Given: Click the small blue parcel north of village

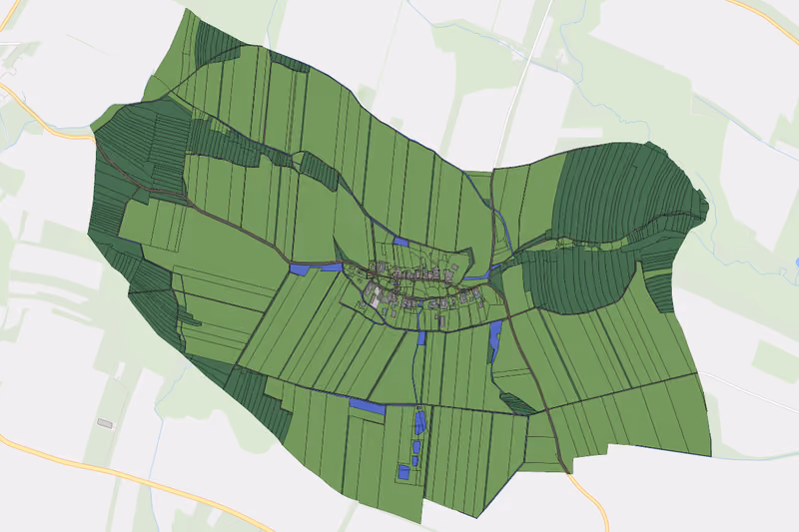Looking at the screenshot, I should (401, 242).
